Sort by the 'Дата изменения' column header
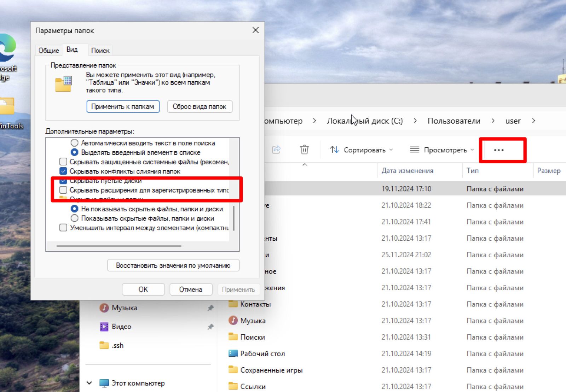This screenshot has height=392, width=566. (x=407, y=171)
